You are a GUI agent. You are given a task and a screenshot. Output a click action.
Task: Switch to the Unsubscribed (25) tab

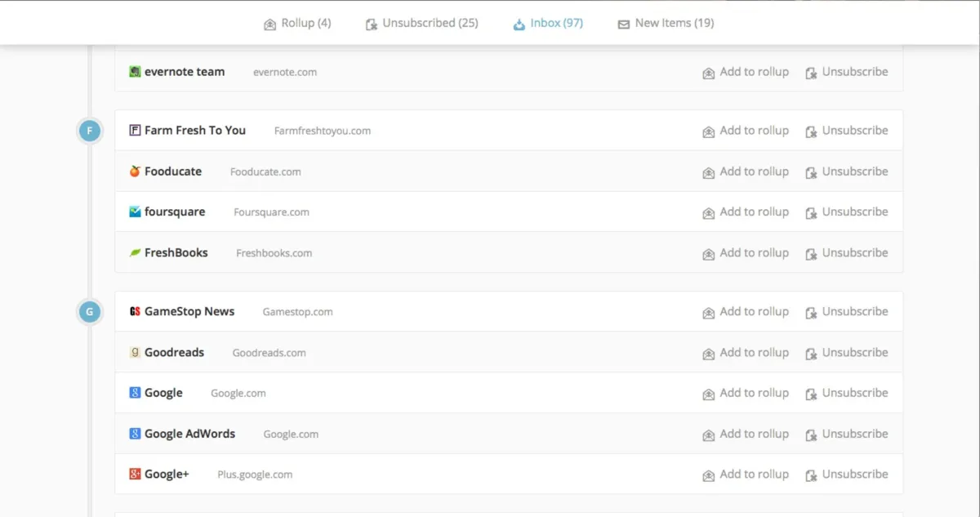pyautogui.click(x=421, y=24)
